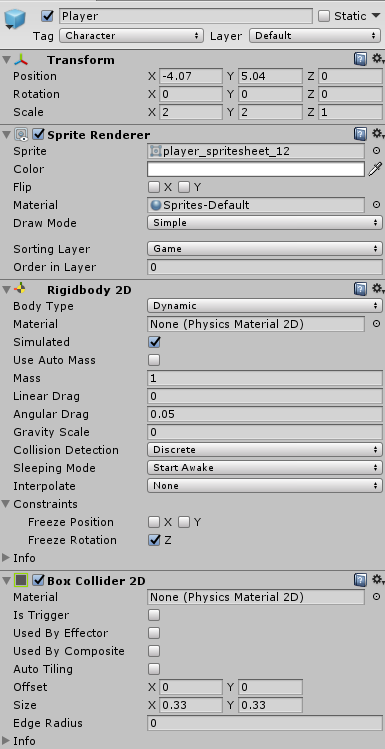Click the Gravity Scale field

265,432
